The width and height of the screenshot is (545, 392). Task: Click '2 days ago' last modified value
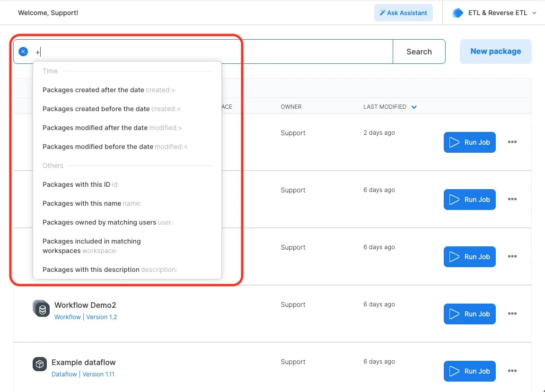(379, 133)
